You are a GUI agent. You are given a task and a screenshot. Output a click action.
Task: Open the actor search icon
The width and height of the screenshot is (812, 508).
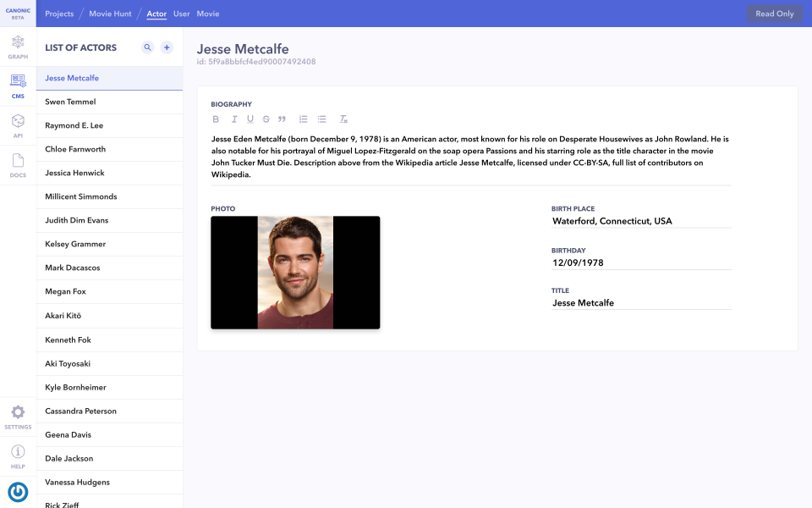tap(147, 47)
